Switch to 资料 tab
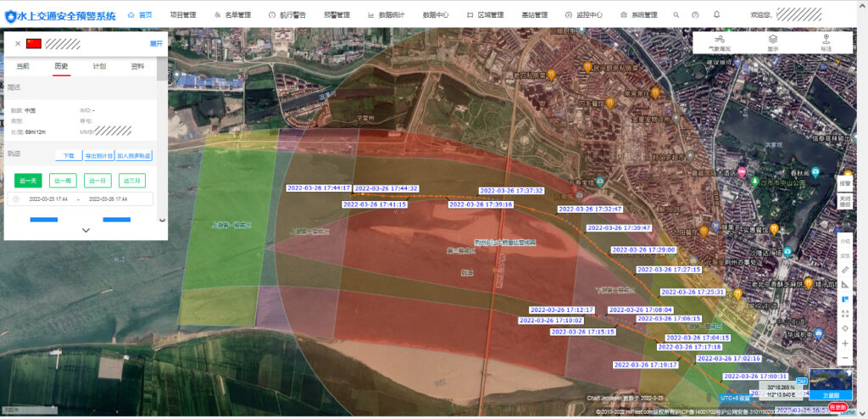This screenshot has width=868, height=419. tap(137, 66)
